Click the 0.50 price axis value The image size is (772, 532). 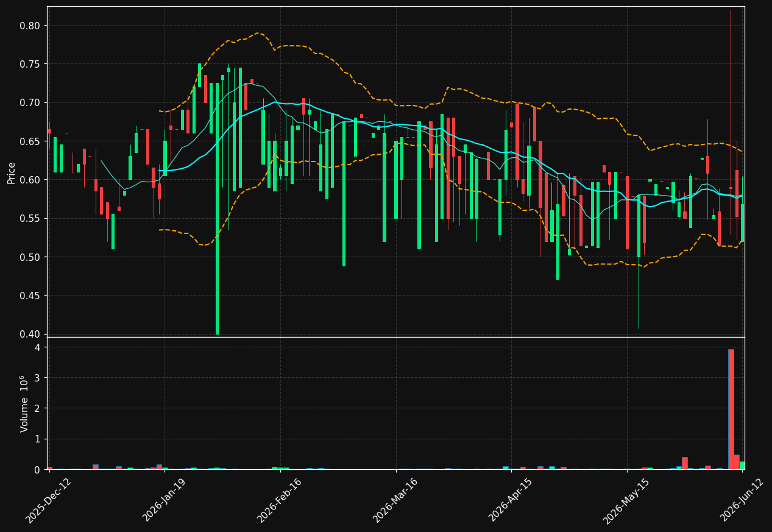click(30, 257)
